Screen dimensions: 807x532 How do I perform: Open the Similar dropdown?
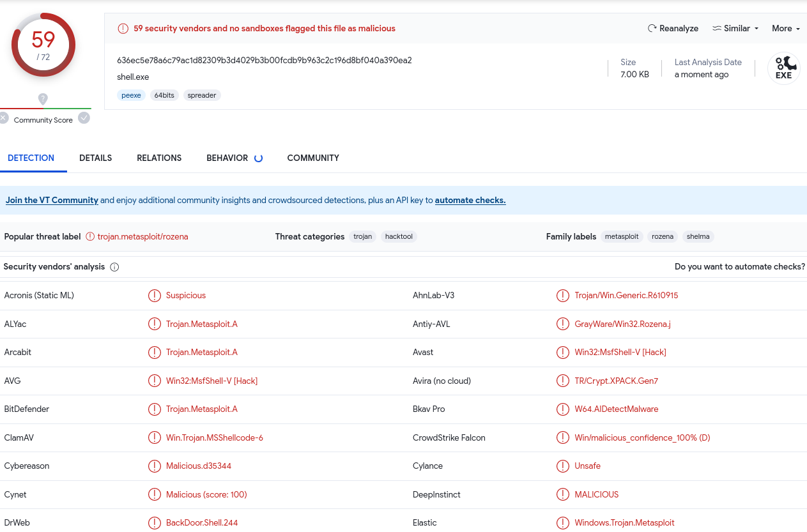[735, 29]
